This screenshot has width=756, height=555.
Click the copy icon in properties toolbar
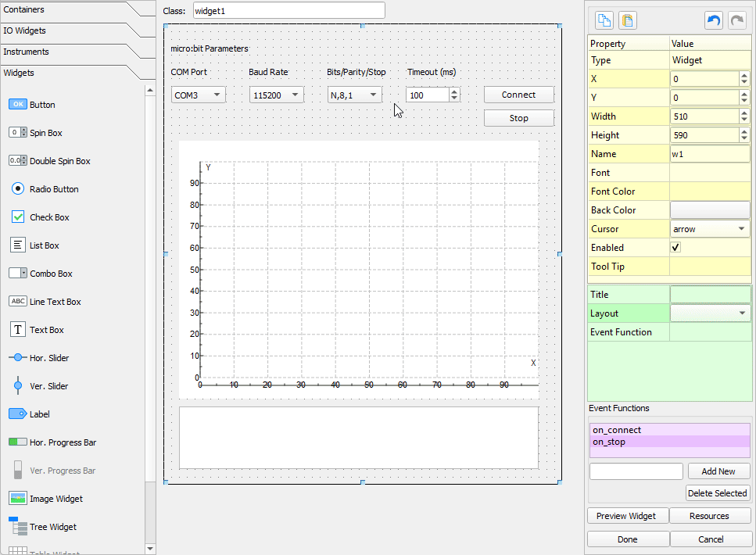click(x=604, y=20)
